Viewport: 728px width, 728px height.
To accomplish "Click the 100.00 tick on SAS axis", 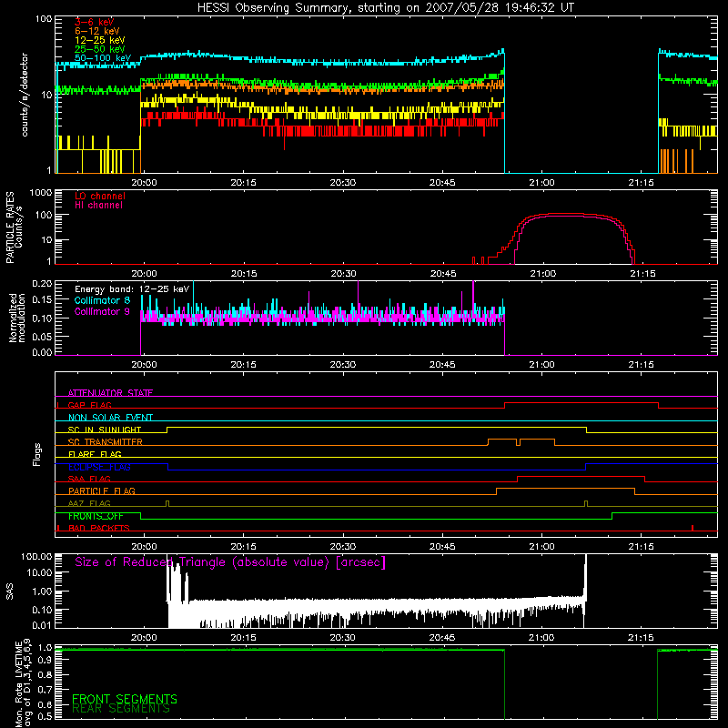I will pyautogui.click(x=36, y=556).
